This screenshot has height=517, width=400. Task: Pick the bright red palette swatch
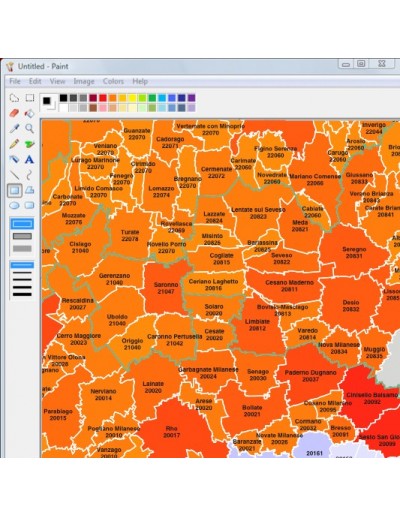point(103,98)
